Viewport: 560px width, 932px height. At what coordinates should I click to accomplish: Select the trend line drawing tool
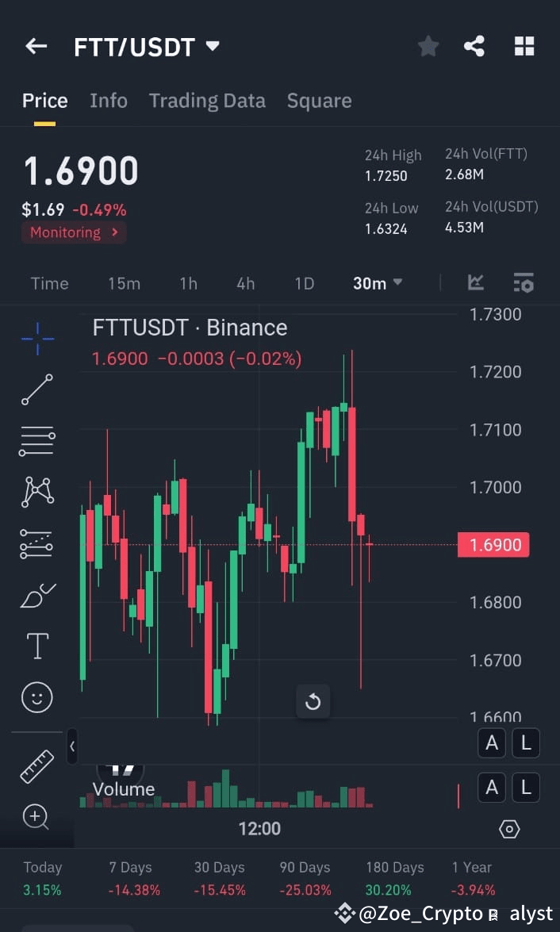coord(36,390)
